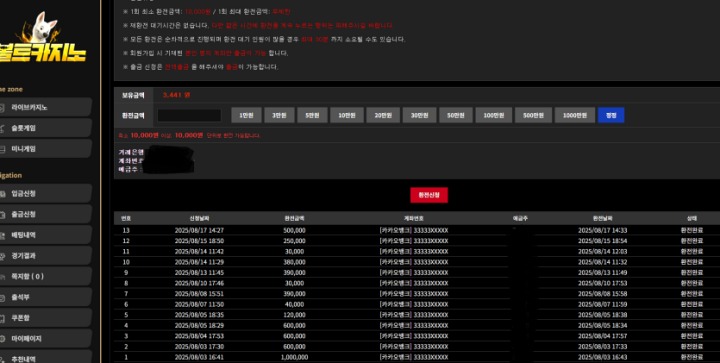Click exchange date 2025/08/03 16:43
Screen dimensions: 720x363
[602, 357]
